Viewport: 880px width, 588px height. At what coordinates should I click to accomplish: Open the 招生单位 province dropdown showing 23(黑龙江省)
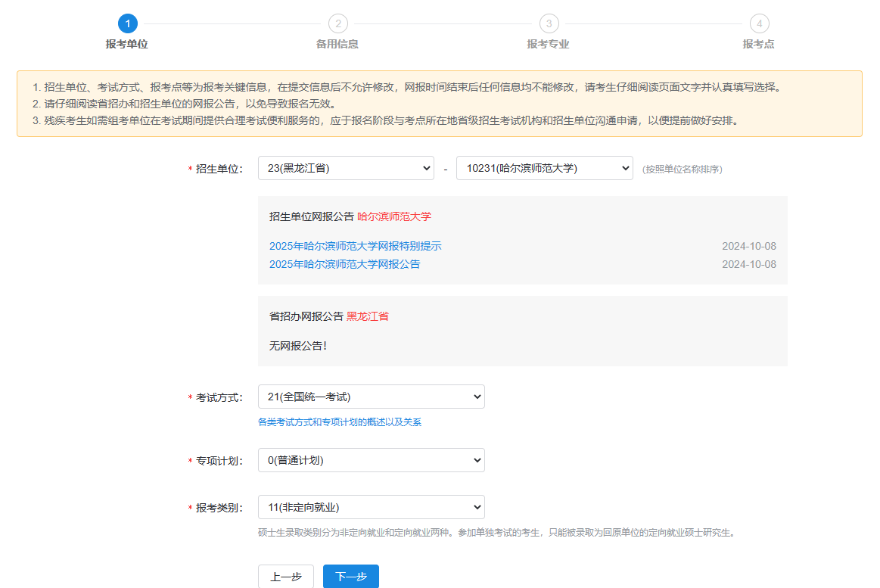coord(345,167)
